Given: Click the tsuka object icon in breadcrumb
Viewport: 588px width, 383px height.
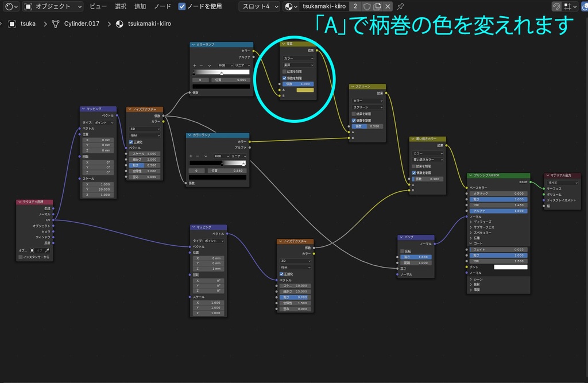Looking at the screenshot, I should tap(12, 24).
